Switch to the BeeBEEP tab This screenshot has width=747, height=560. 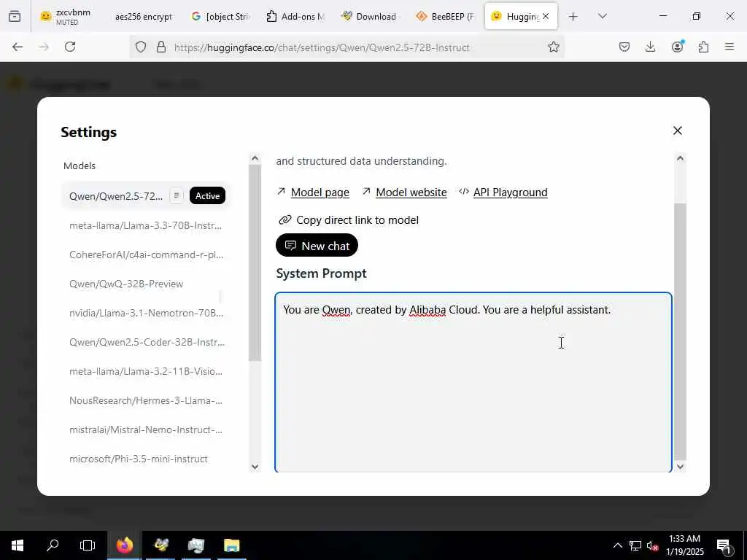446,16
